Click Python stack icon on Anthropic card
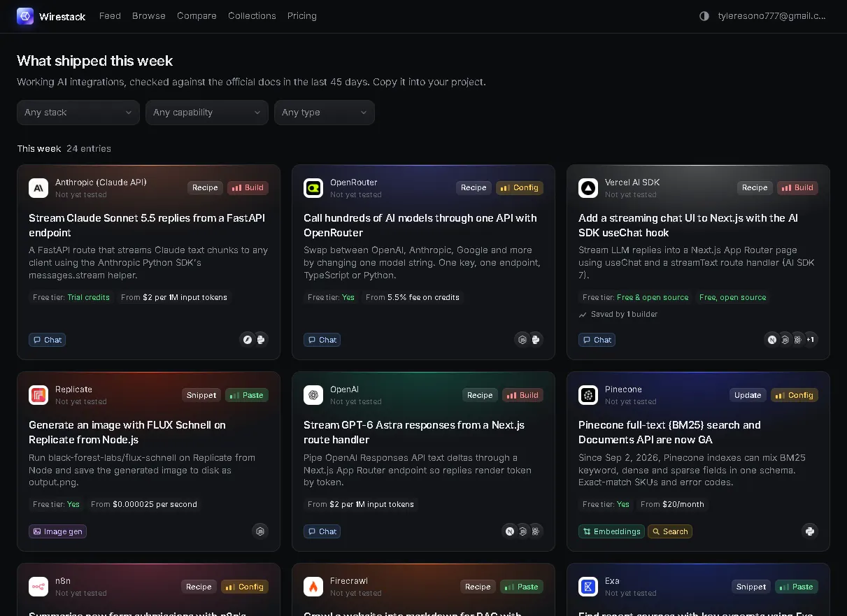The image size is (847, 616). (x=261, y=340)
